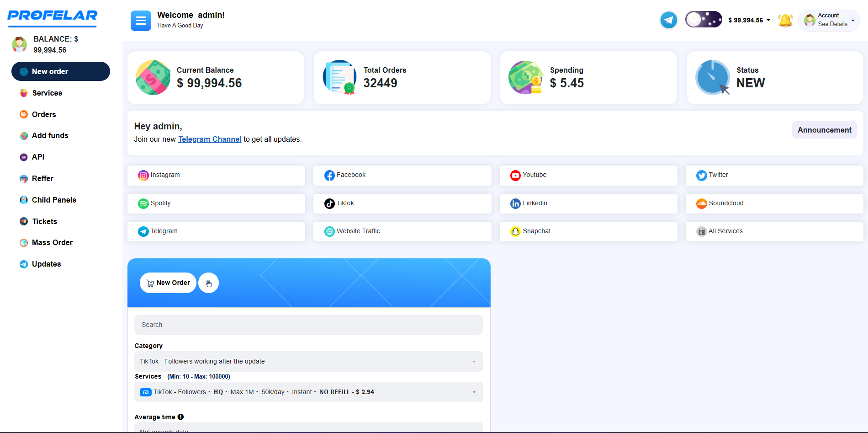Click the Spotify icon
Viewport: 868px width, 433px height.
pyautogui.click(x=143, y=203)
